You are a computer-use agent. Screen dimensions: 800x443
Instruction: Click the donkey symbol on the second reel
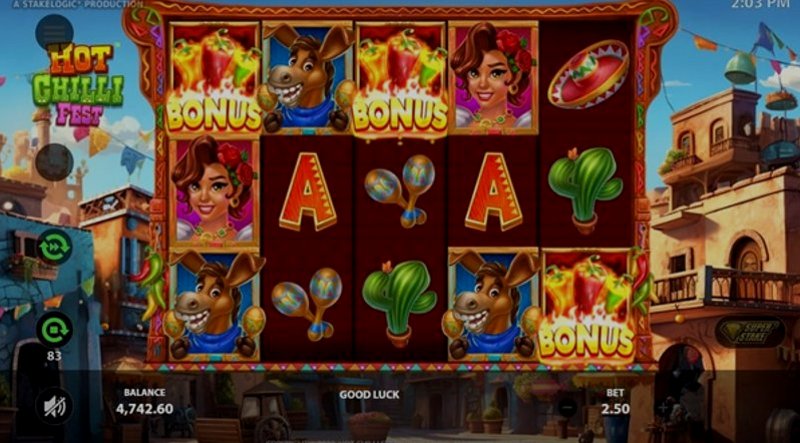(x=307, y=78)
